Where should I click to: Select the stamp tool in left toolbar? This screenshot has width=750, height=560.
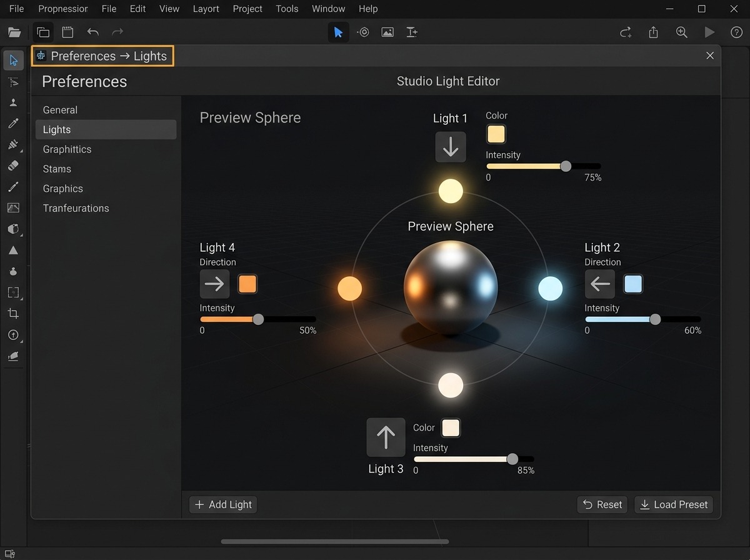[13, 102]
